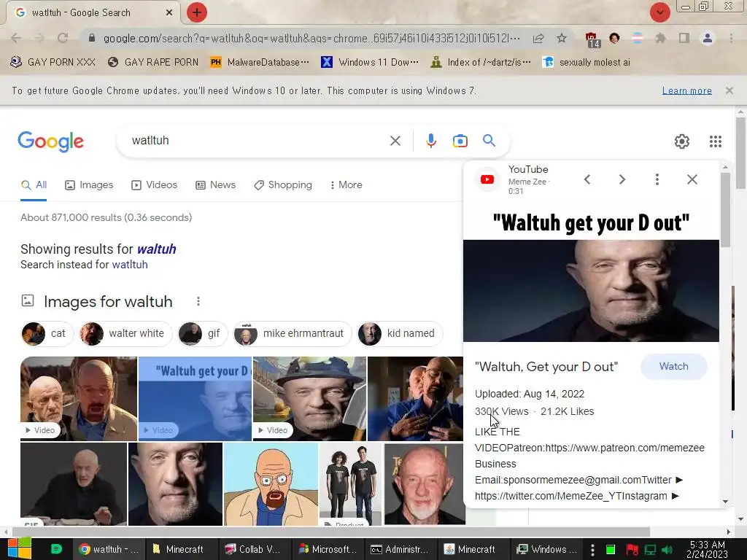Go to next result in YouTube panel
The height and width of the screenshot is (560, 747).
point(622,179)
